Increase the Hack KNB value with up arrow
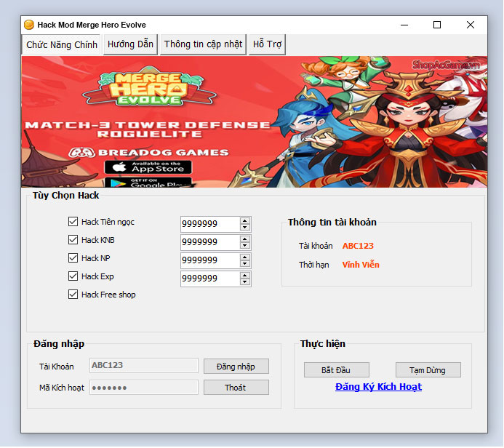Image resolution: width=504 pixels, height=448 pixels. click(x=245, y=239)
